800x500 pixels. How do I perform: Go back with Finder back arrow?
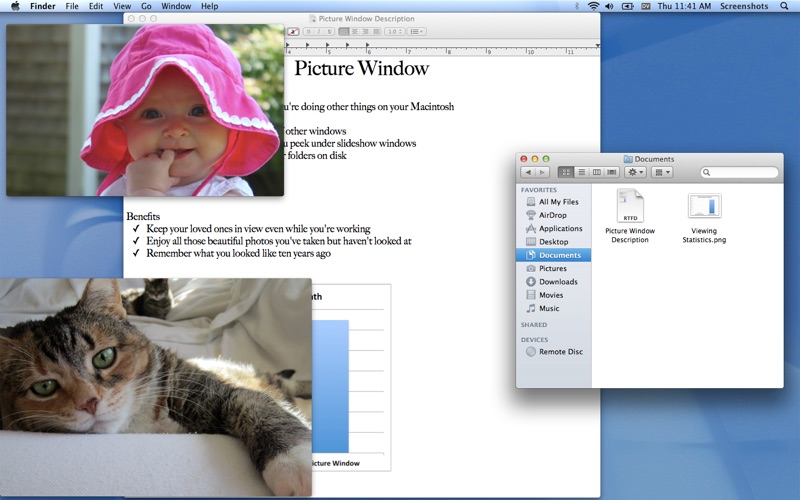(x=528, y=173)
